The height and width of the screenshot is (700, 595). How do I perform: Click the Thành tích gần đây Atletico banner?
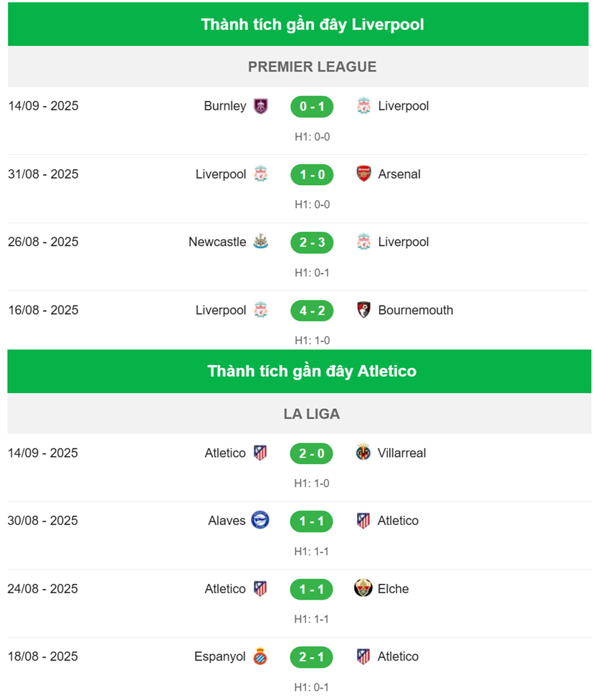point(299,372)
